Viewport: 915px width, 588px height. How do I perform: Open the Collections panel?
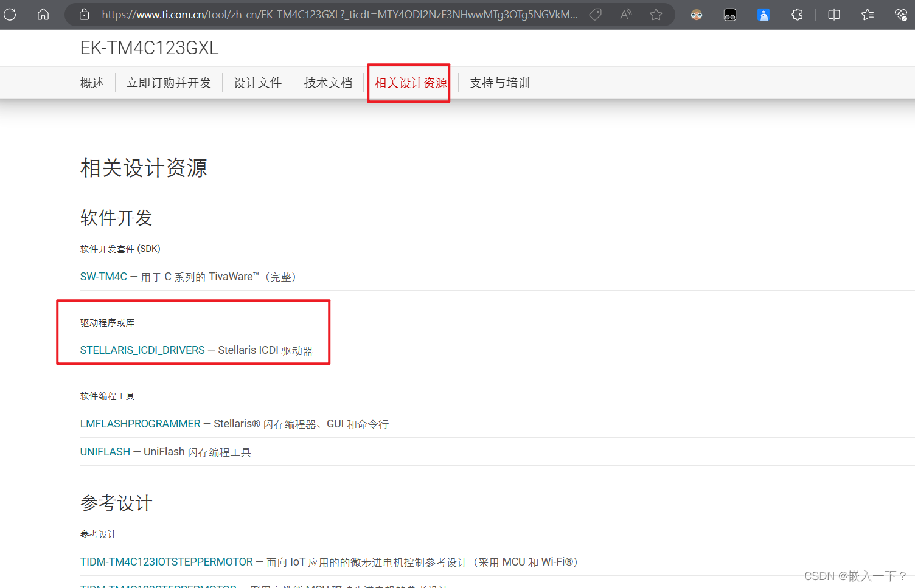[867, 14]
